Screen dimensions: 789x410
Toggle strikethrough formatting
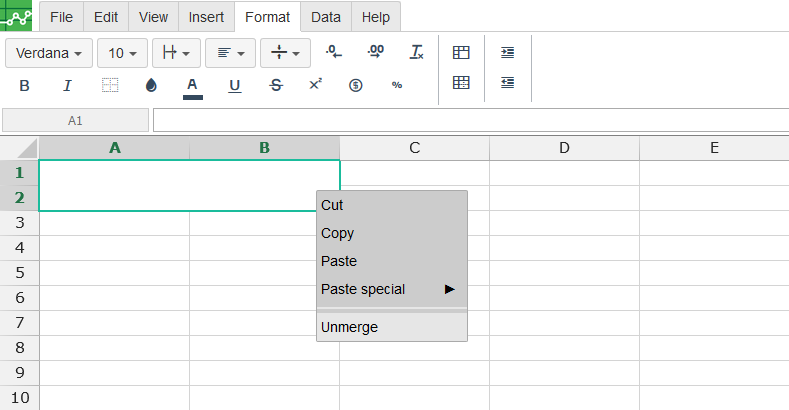click(x=276, y=86)
